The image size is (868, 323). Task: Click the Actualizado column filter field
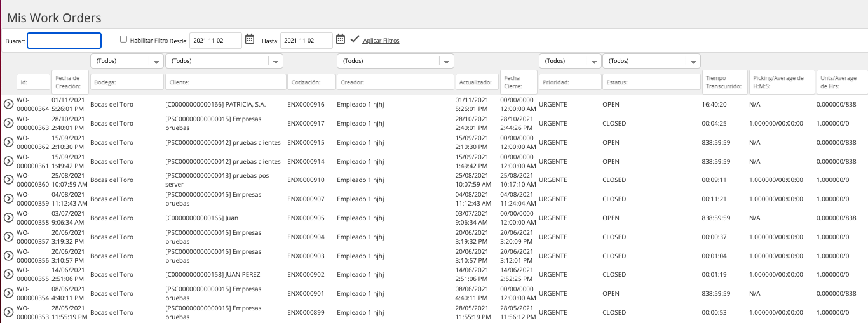[x=477, y=82]
